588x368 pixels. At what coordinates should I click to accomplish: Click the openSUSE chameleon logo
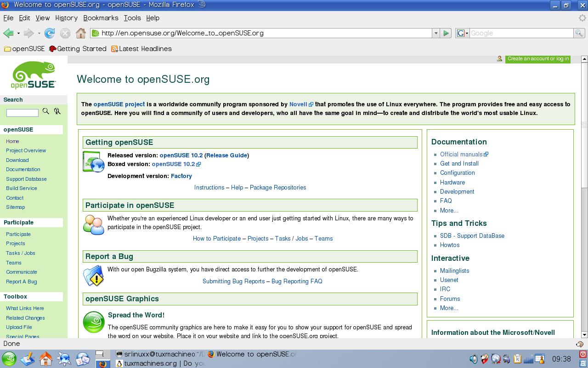34,75
